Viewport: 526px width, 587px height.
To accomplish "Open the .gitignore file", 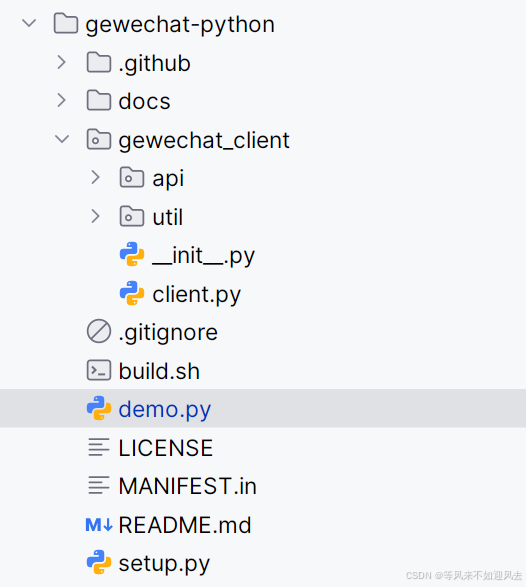I will 168,333.
